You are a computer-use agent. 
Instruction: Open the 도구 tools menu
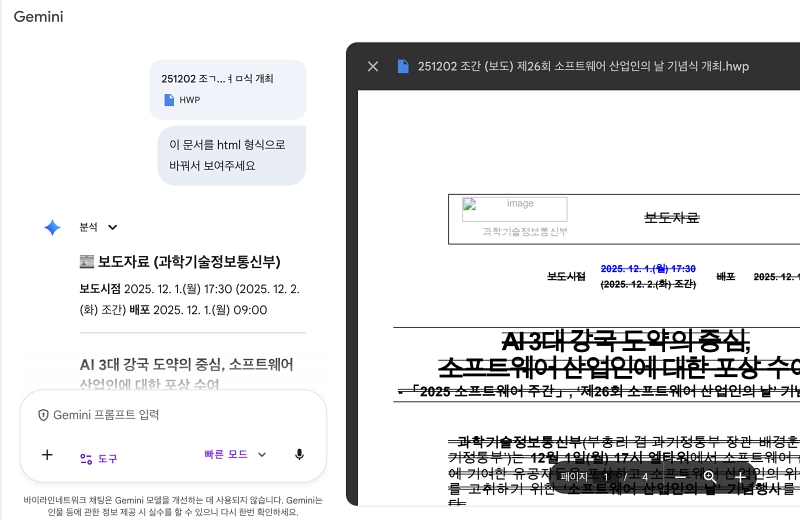(98, 458)
